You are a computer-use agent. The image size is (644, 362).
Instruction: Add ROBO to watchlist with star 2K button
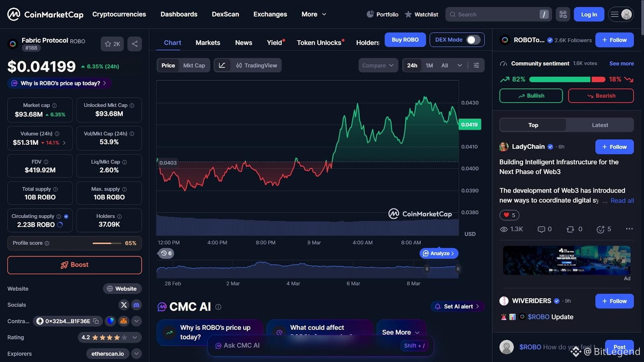pos(112,44)
